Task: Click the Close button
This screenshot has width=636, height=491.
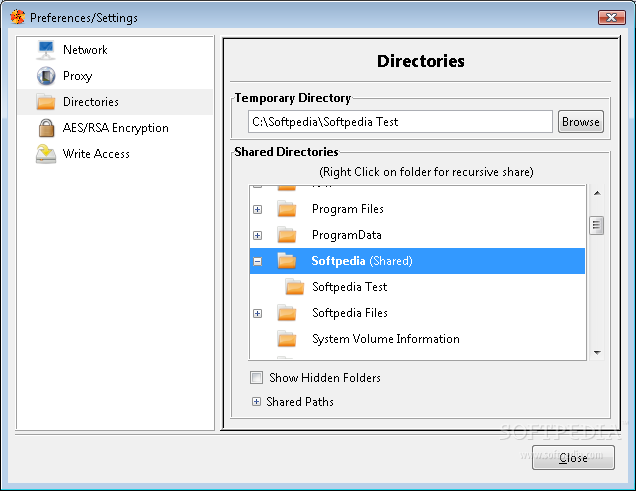Action: click(x=573, y=458)
